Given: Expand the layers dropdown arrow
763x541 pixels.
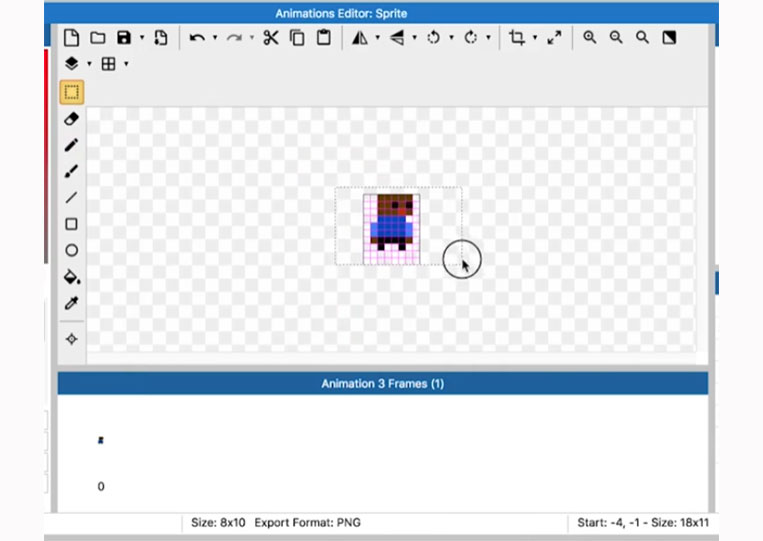Looking at the screenshot, I should (x=89, y=64).
